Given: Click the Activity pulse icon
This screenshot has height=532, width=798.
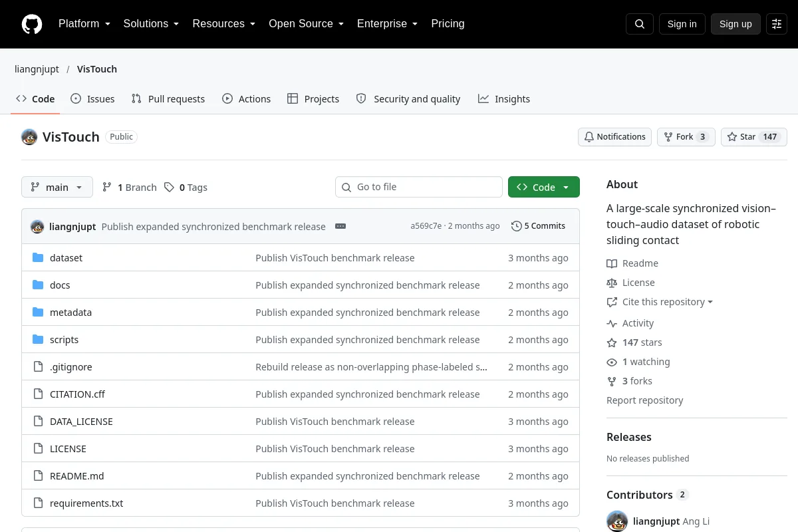Looking at the screenshot, I should pos(612,324).
